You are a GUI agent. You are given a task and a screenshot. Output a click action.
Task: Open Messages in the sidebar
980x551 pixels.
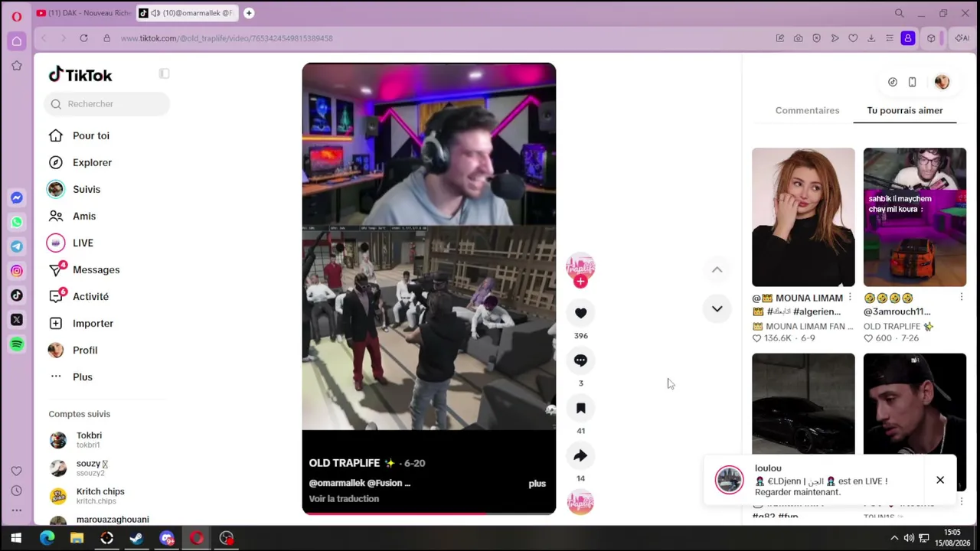(x=96, y=269)
